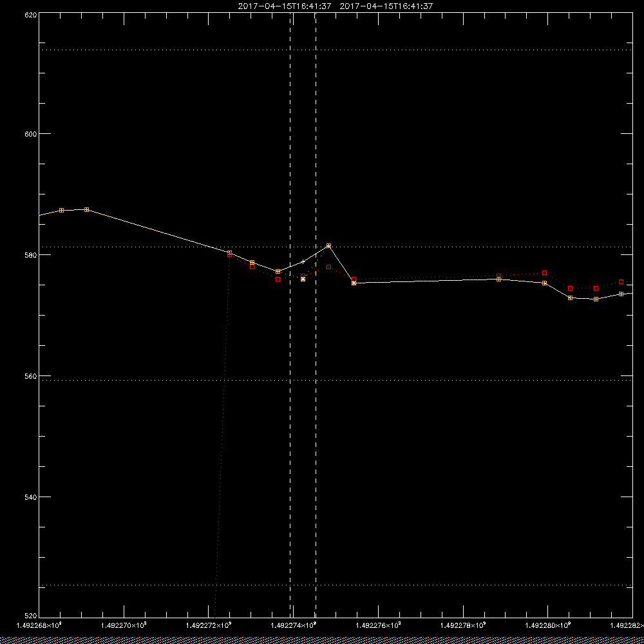
Task: Pick the orange peak marker near 581
Action: point(328,245)
